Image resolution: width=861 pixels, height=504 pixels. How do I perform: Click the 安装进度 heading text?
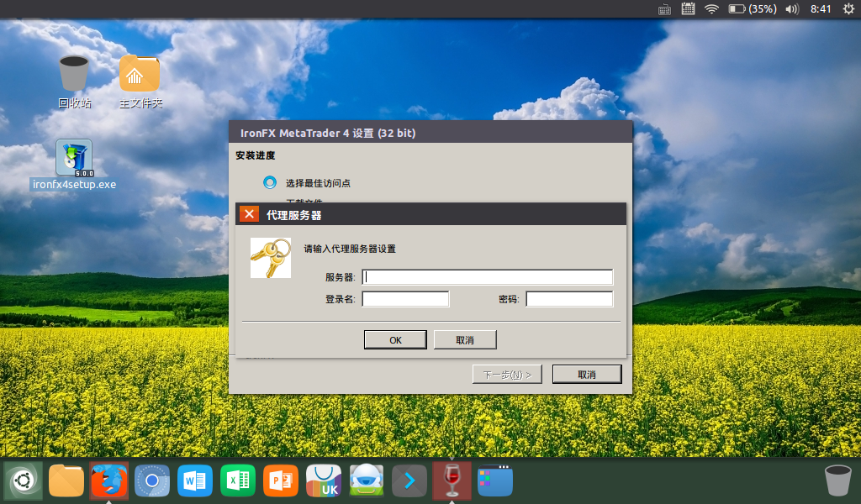click(256, 155)
